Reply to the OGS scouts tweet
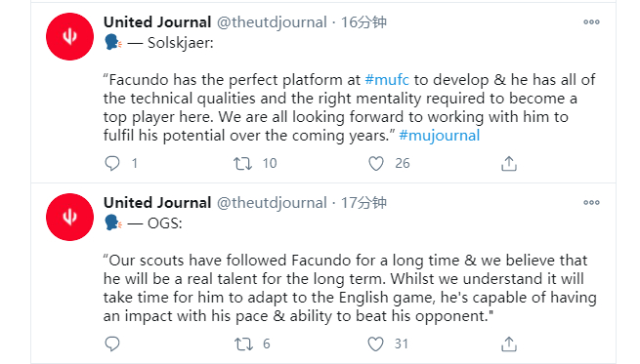Image resolution: width=640 pixels, height=364 pixels. pos(112,344)
